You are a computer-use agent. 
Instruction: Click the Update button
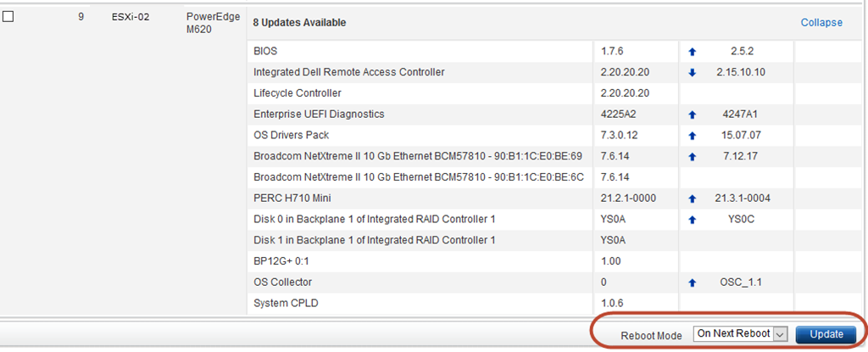click(826, 334)
